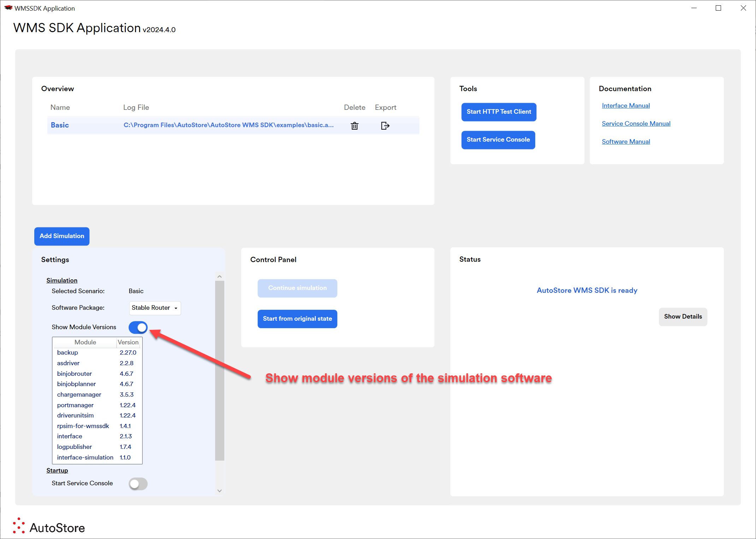756x539 pixels.
Task: Enable the Start Service Console switch
Action: [138, 484]
